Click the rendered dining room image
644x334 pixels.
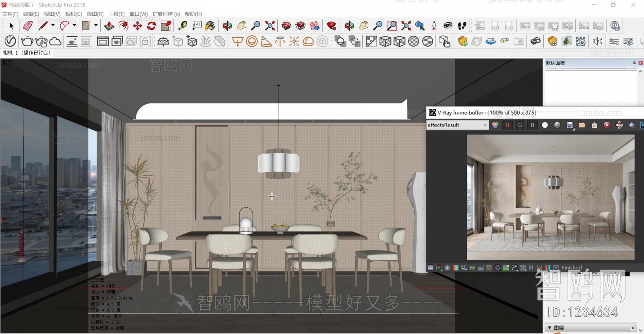pos(551,197)
